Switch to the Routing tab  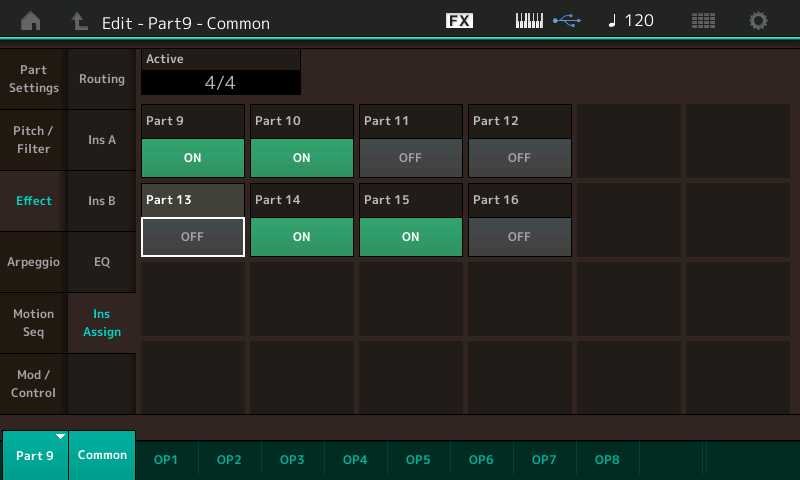coord(101,79)
